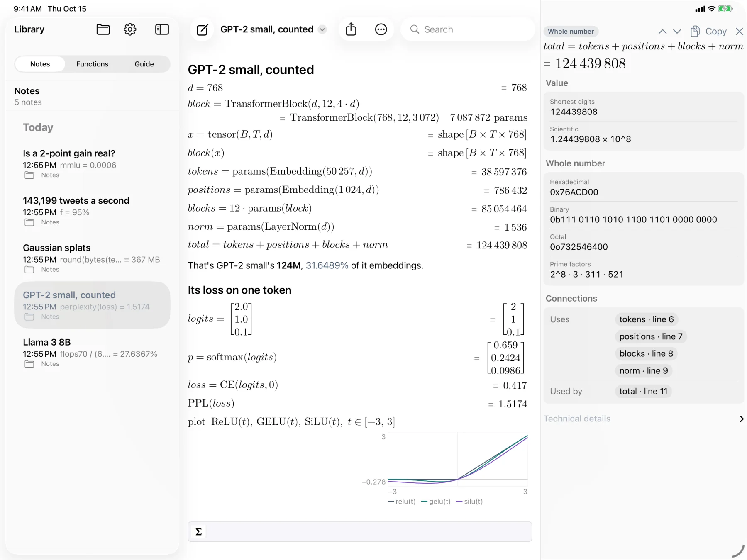
Task: Switch to the Guide tab
Action: tap(144, 64)
